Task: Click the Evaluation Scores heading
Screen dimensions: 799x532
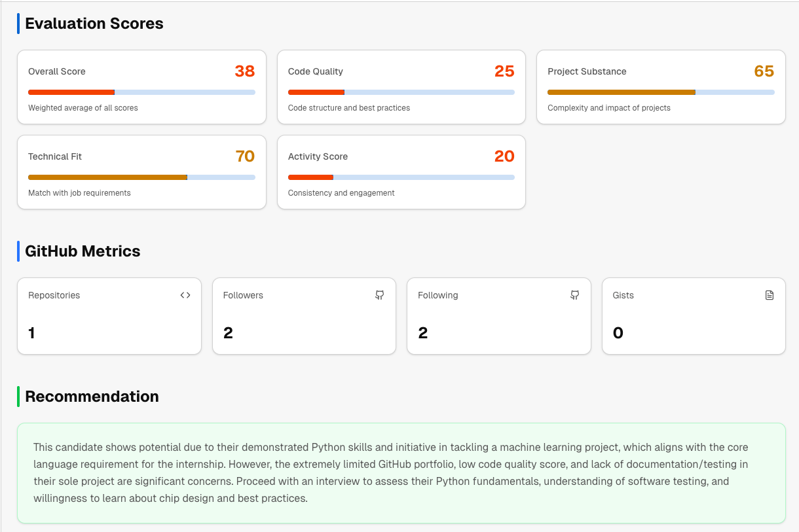Action: (94, 24)
